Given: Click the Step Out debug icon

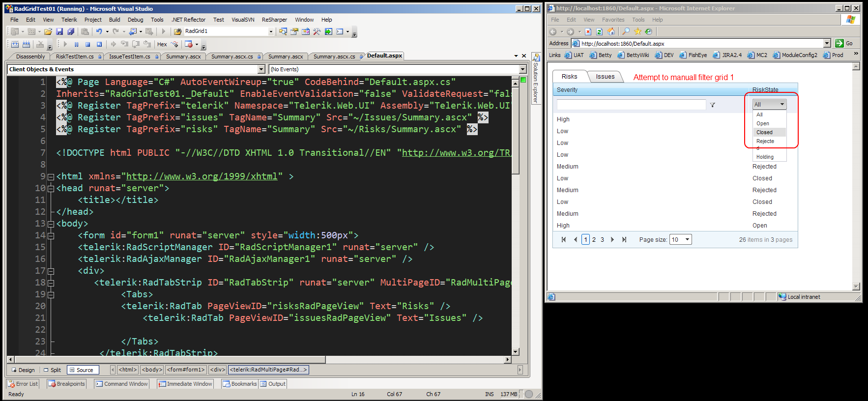Looking at the screenshot, I should [x=147, y=44].
